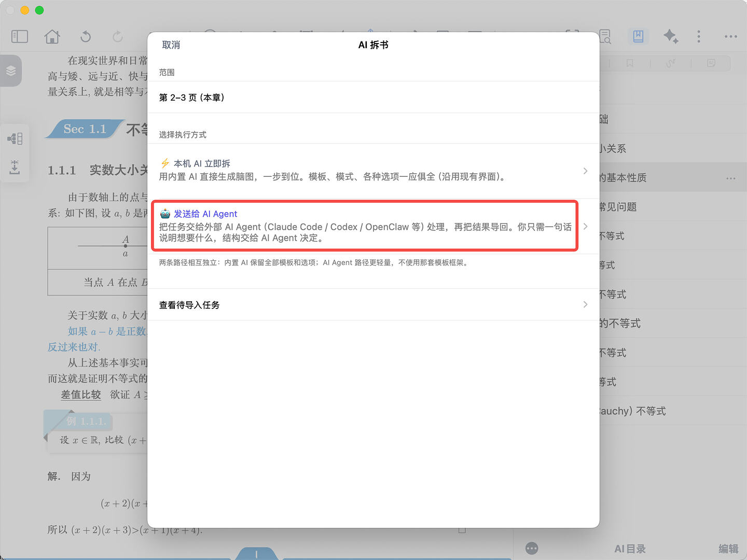This screenshot has height=560, width=747.
Task: Click the undo arrow in the toolbar
Action: tap(86, 36)
